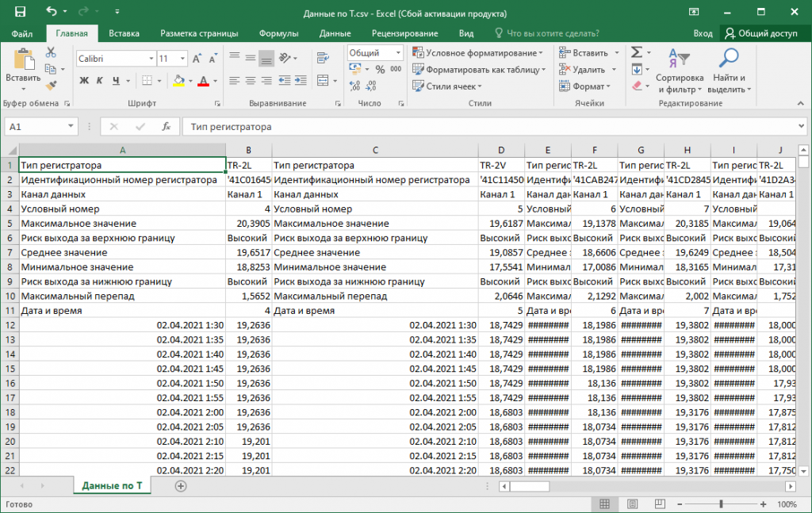Decrease decimal places icon
This screenshot has height=513, width=812.
tap(371, 86)
